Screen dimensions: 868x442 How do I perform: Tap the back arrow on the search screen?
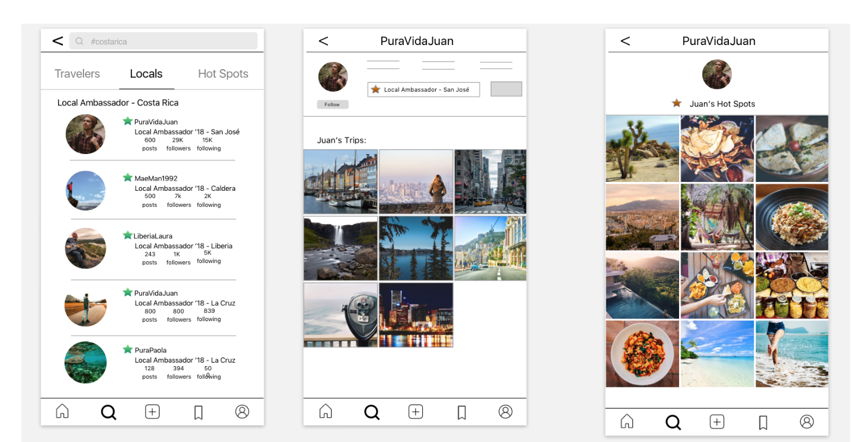tap(57, 41)
